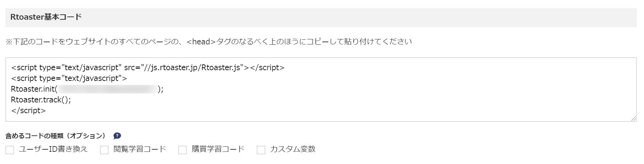
Task: Click the カスタム変数 label text
Action: 293,149
